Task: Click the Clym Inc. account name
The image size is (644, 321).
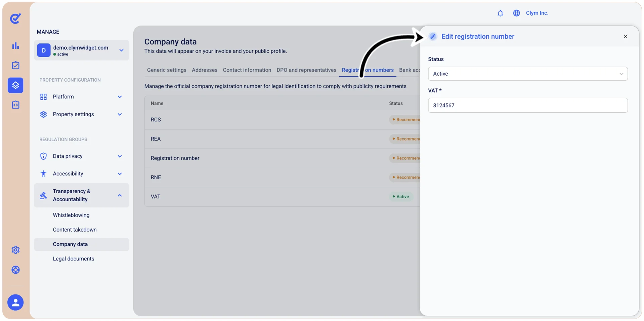Action: coord(537,13)
